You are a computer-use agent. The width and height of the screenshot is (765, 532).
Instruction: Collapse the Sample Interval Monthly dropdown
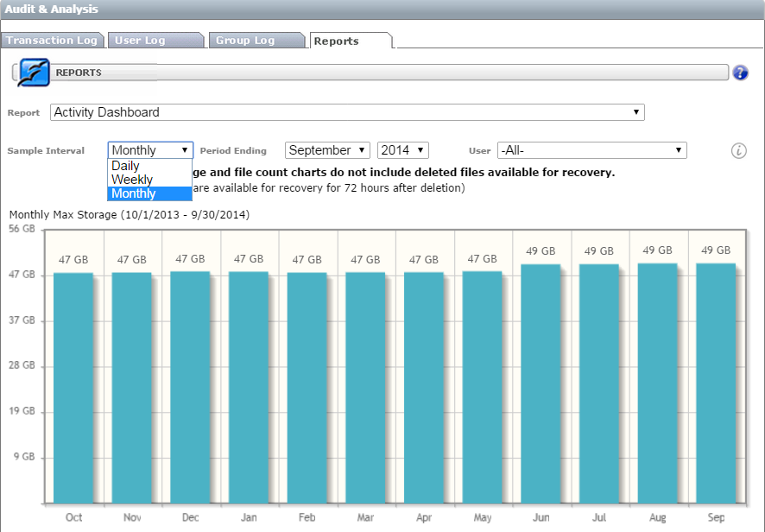pos(150,150)
